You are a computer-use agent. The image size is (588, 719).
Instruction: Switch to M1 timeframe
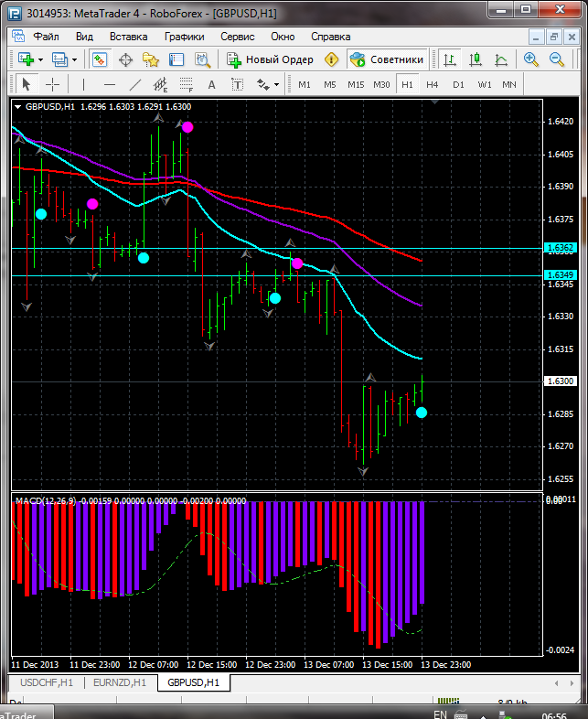pyautogui.click(x=305, y=85)
